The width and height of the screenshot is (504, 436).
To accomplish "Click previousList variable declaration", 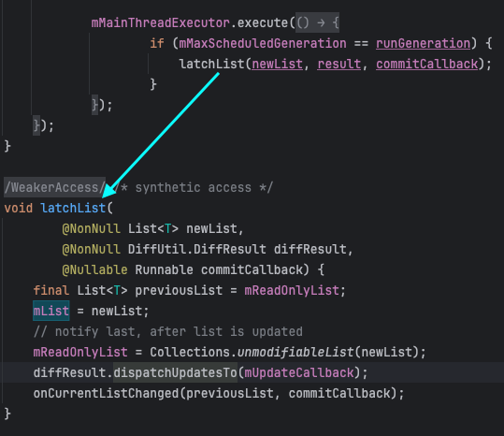I will [179, 290].
